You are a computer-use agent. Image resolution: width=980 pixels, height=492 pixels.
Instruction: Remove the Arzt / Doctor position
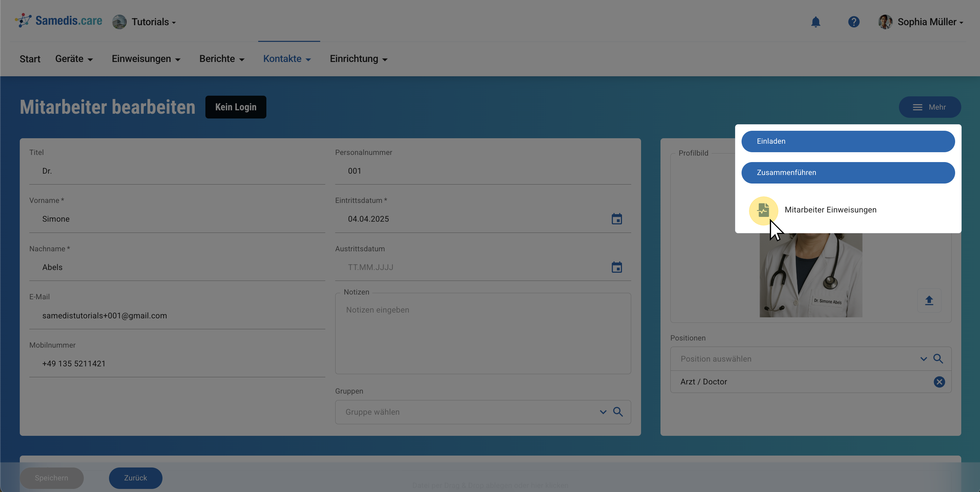(x=939, y=382)
